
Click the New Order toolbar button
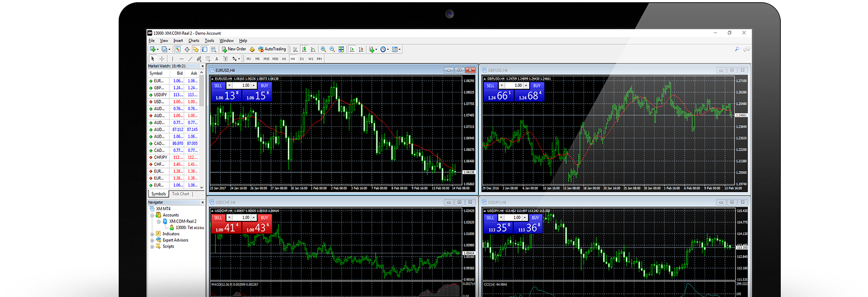234,49
